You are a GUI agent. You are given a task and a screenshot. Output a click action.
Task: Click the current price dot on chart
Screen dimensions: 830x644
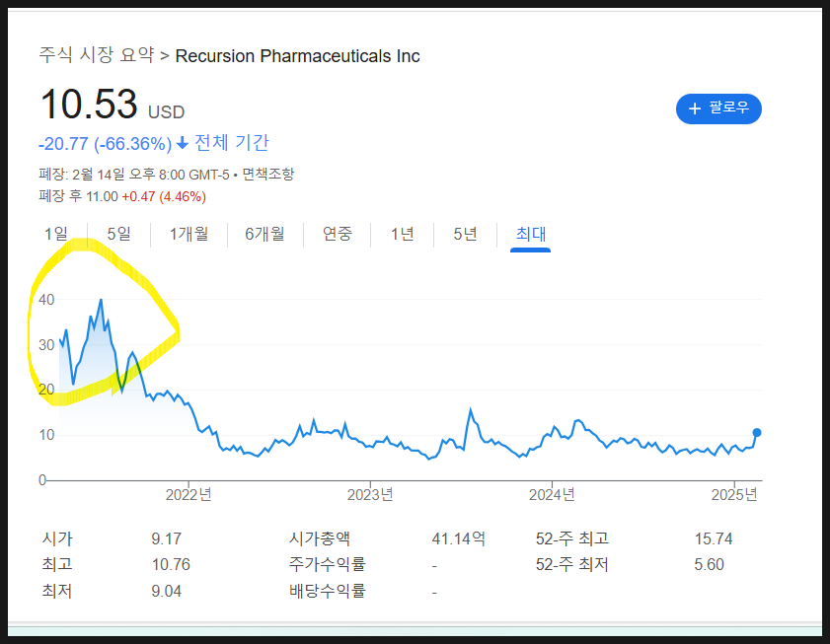pos(756,433)
